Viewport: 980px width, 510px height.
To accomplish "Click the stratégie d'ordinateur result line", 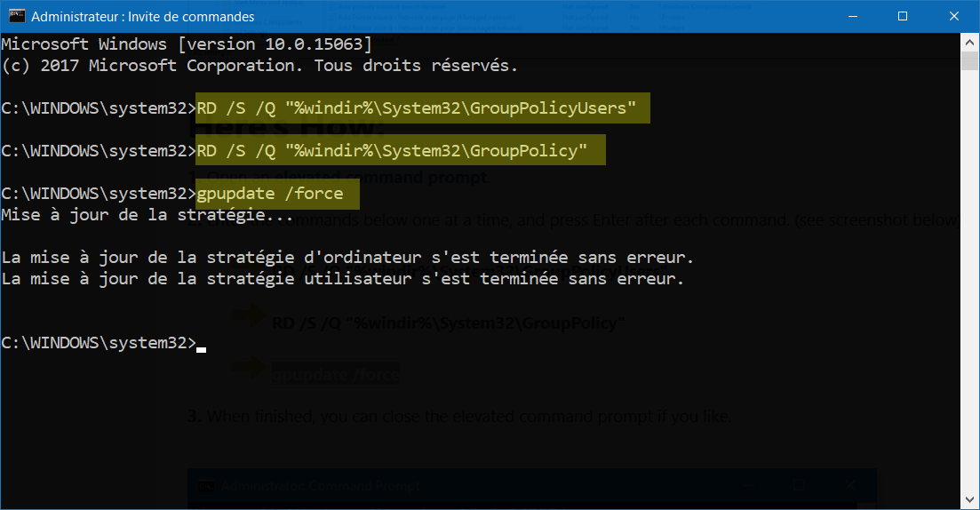I will pyautogui.click(x=347, y=258).
